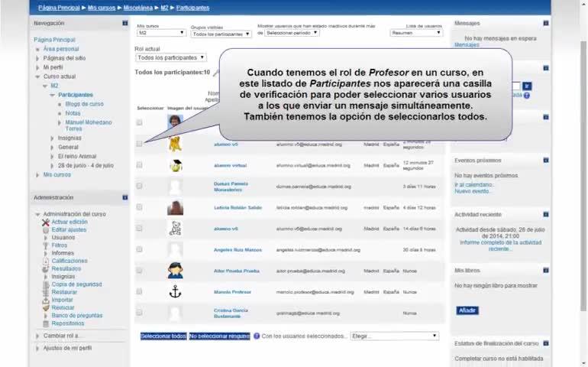Viewport: 588px width, 367px height.
Task: Tick the checkbox for Leticia Roldán Salido
Action: point(139,207)
